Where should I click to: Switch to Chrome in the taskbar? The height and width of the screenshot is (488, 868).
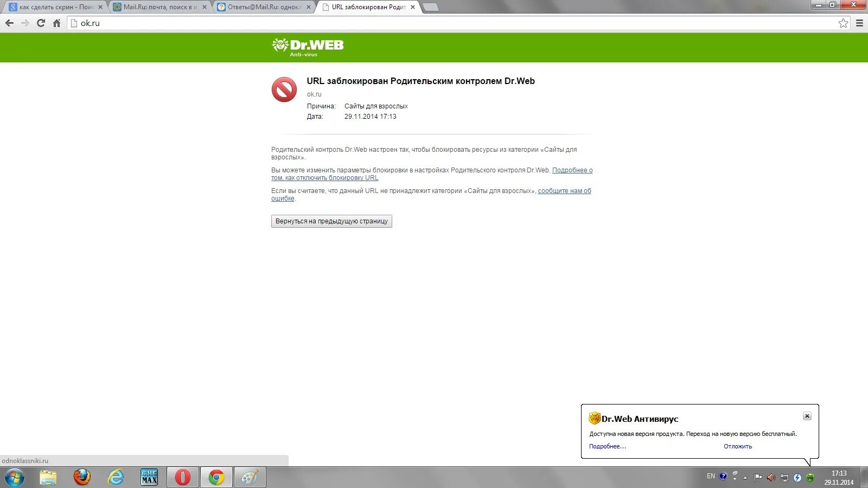coord(216,478)
